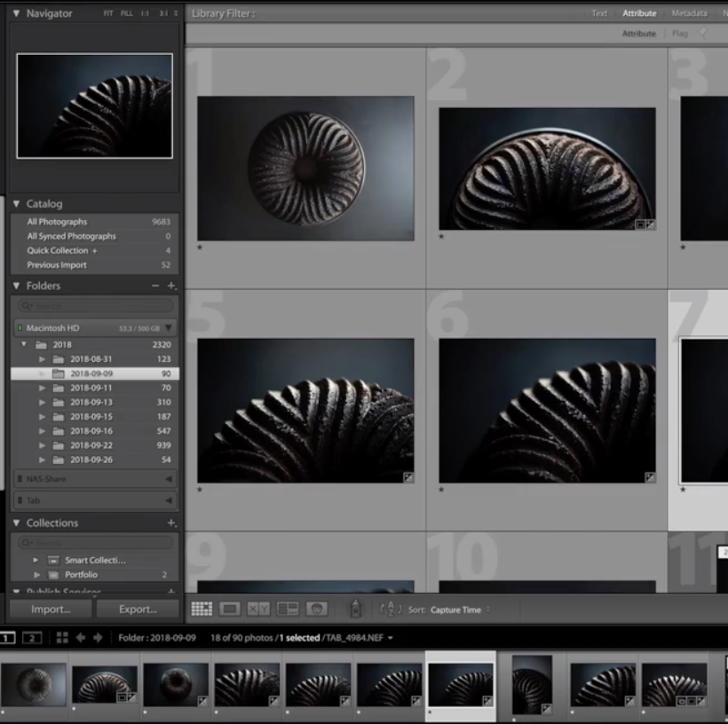The image size is (728, 724).
Task: Switch to Grid view in toolbar
Action: click(202, 609)
